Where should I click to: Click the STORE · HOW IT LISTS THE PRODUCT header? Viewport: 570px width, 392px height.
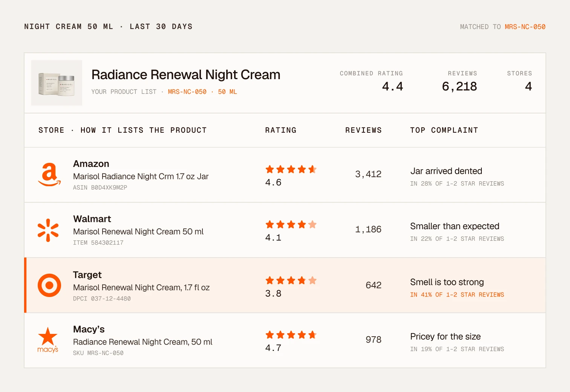click(x=123, y=130)
